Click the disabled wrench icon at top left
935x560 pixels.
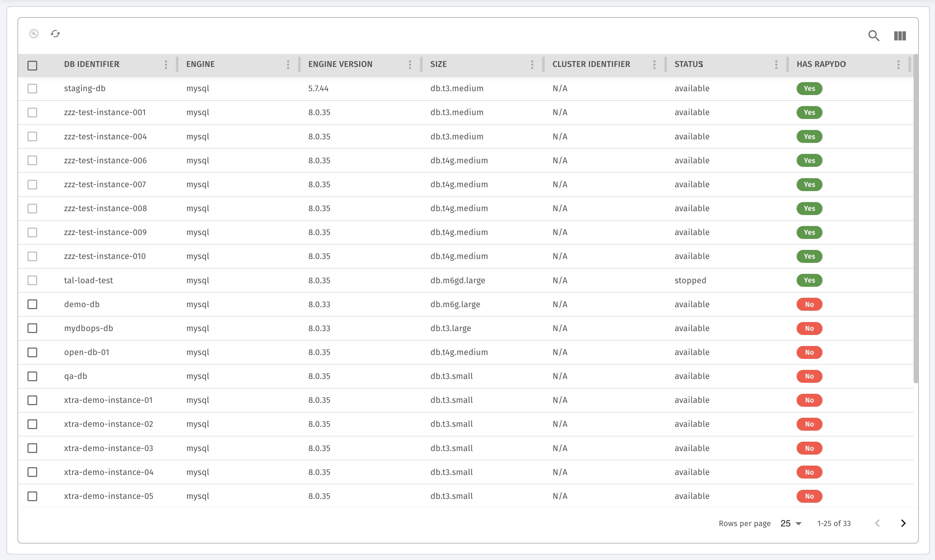(34, 34)
